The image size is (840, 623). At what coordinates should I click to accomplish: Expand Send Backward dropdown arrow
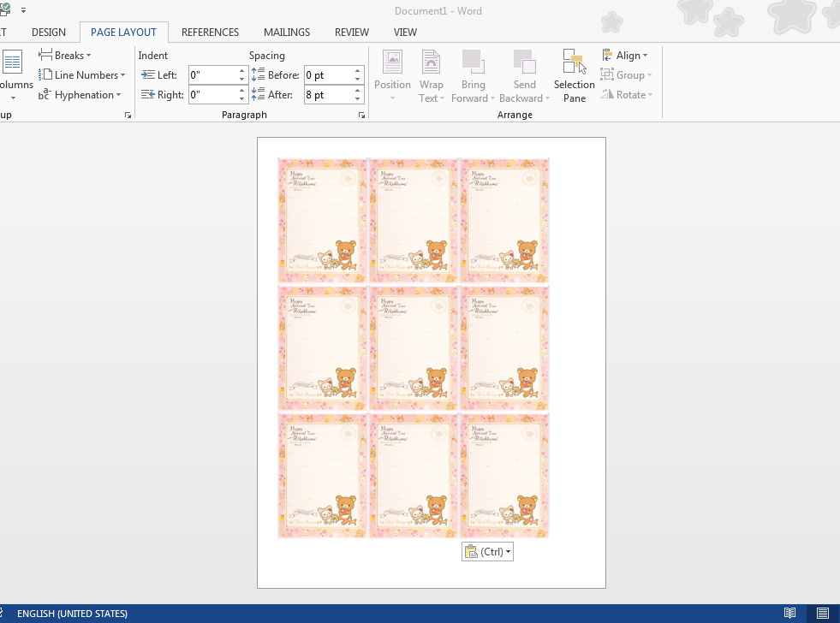pos(547,98)
